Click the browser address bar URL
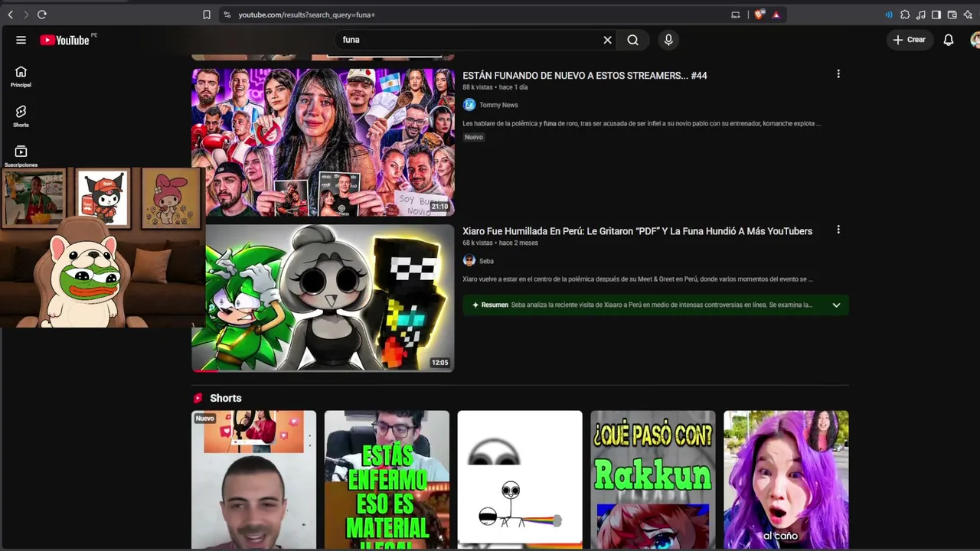This screenshot has width=980, height=551. click(x=306, y=15)
